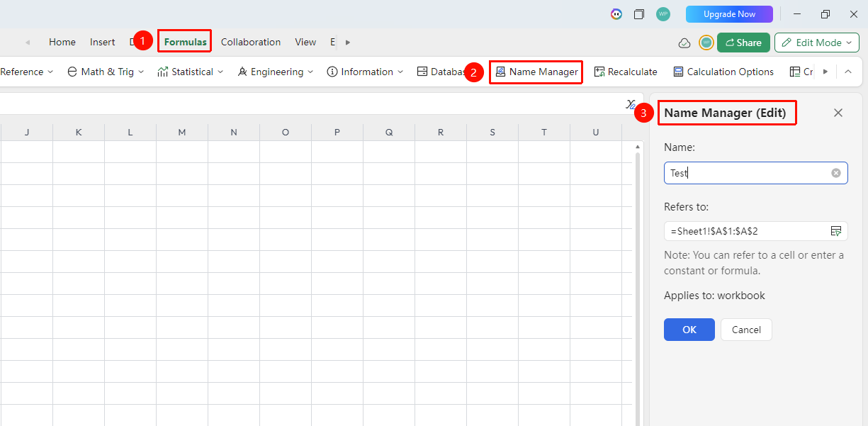The image size is (868, 426).
Task: Open the user avatar beside the Share button
Action: click(x=706, y=43)
